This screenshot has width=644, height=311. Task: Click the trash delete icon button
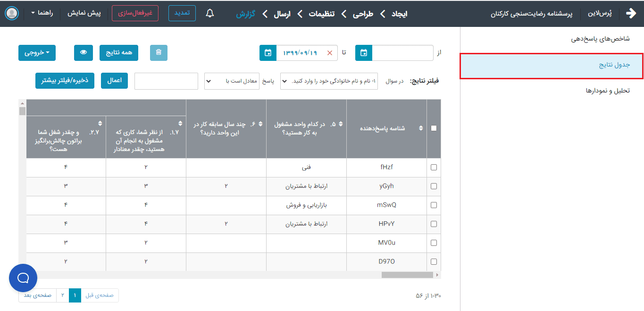[159, 53]
